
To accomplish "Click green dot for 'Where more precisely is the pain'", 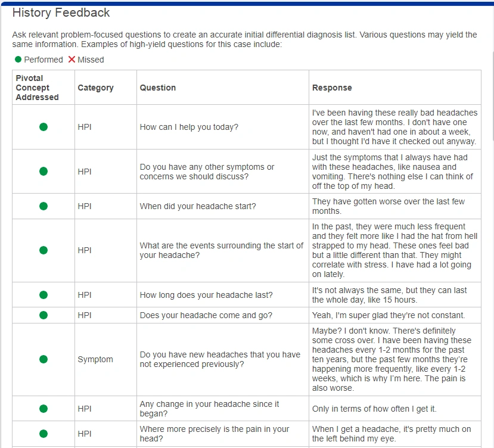I will click(44, 434).
